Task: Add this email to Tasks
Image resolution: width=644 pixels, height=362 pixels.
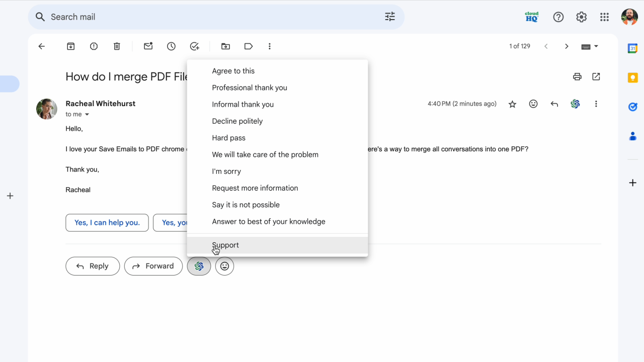Action: [x=195, y=46]
